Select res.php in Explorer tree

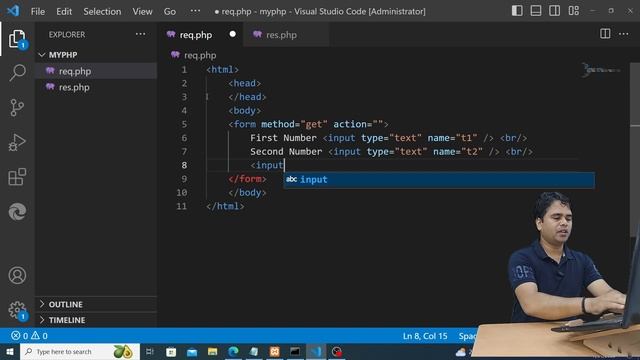74,87
